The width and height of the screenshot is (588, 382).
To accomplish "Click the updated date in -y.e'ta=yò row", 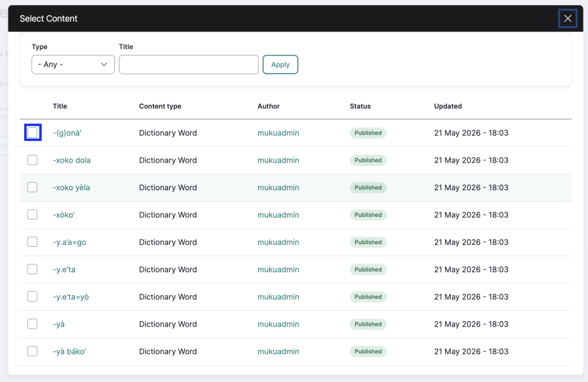I will coord(471,297).
